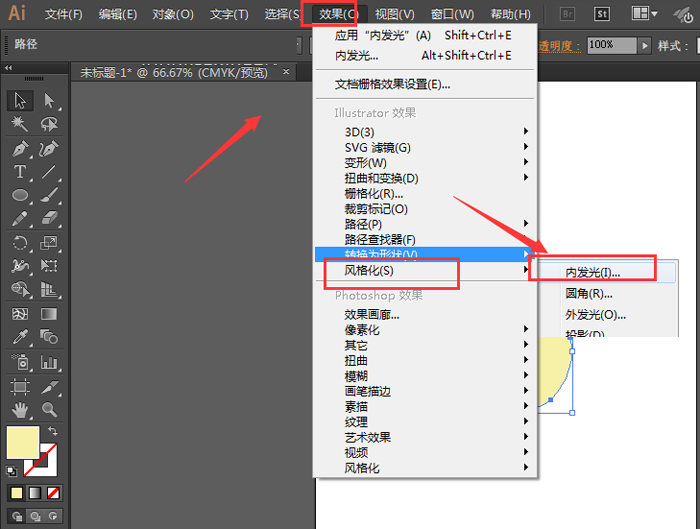The width and height of the screenshot is (700, 529).
Task: Open Adobe Bridge (Br) button
Action: (567, 14)
